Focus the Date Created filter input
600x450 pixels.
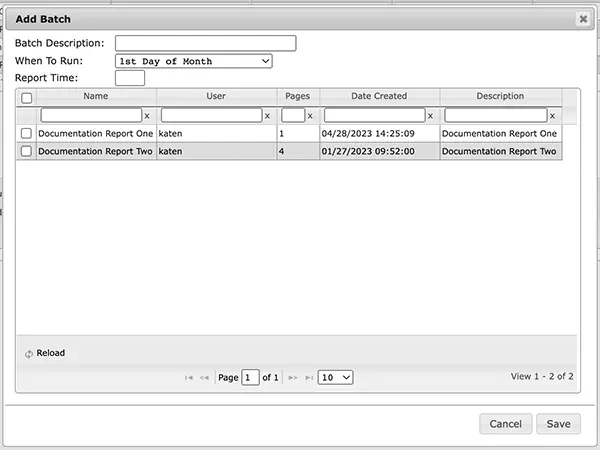coord(375,115)
